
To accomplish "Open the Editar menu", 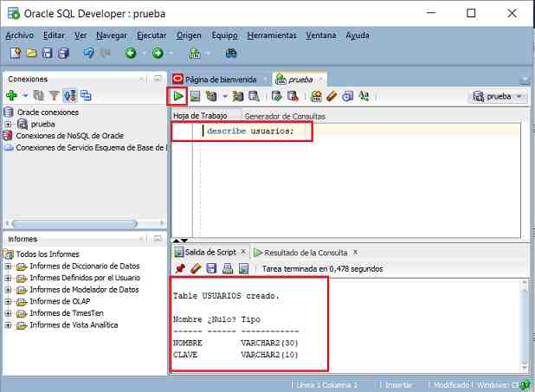I will 54,35.
